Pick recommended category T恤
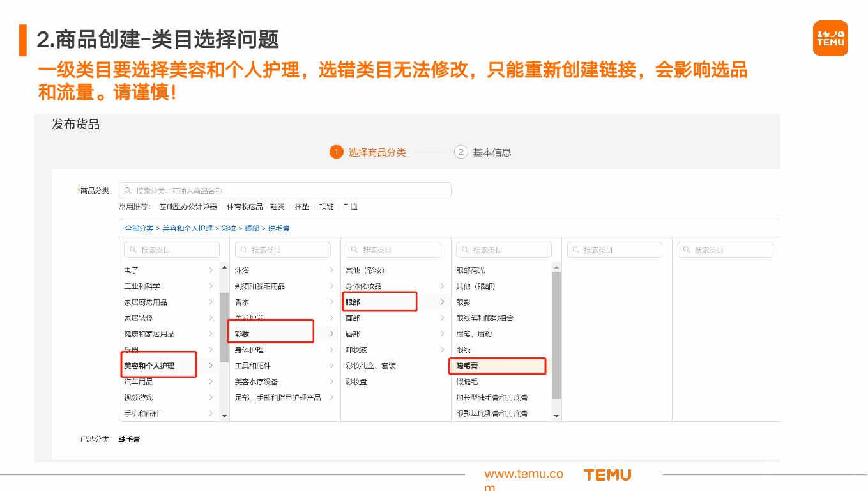 pos(351,207)
